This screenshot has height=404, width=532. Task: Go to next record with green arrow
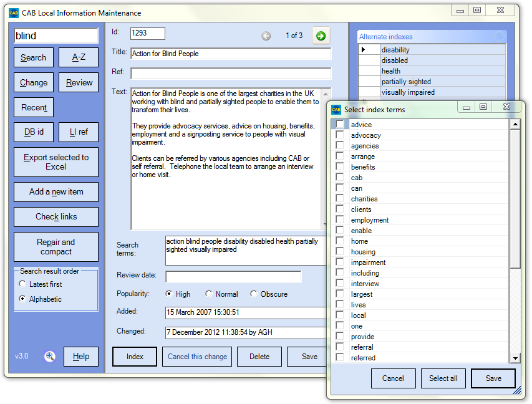[321, 36]
